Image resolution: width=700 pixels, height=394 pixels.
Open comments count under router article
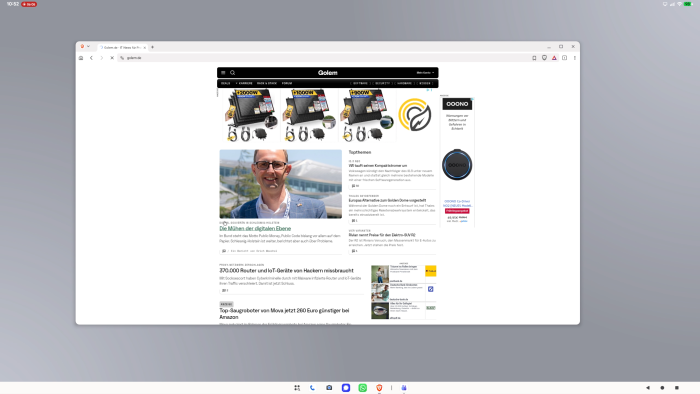(225, 290)
